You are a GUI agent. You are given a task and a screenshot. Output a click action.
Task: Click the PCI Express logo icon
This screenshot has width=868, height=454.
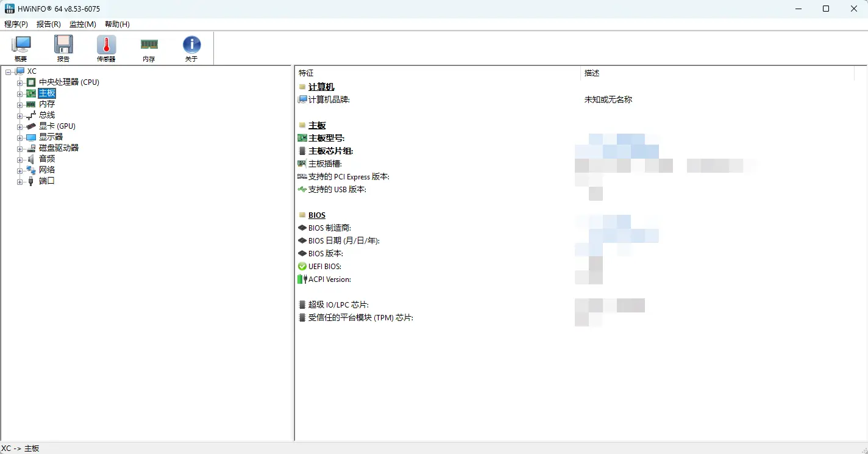click(302, 176)
